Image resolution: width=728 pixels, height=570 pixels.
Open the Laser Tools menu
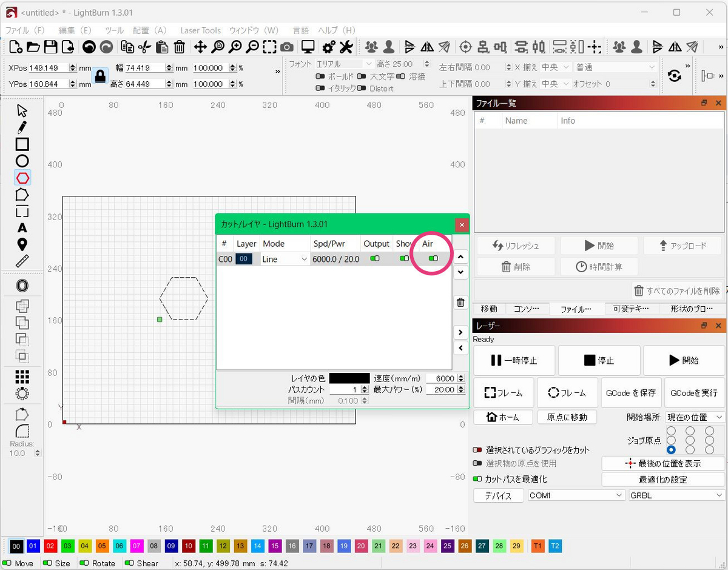(x=200, y=30)
